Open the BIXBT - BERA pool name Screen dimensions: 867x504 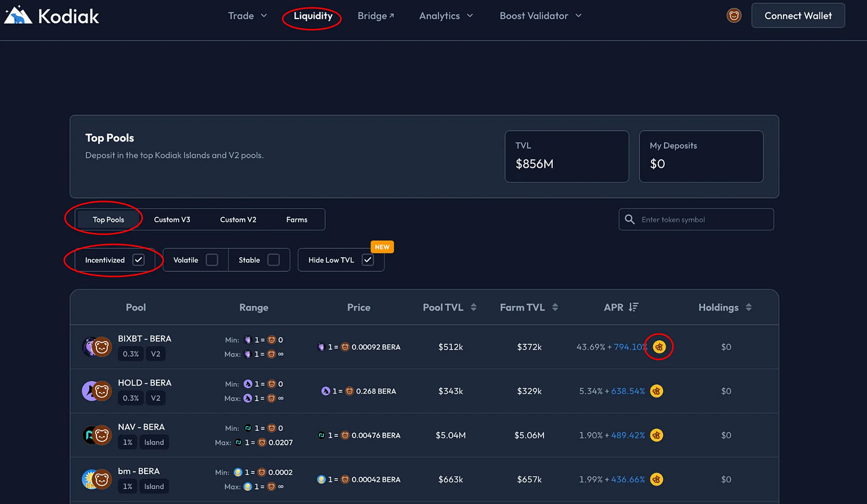point(145,339)
